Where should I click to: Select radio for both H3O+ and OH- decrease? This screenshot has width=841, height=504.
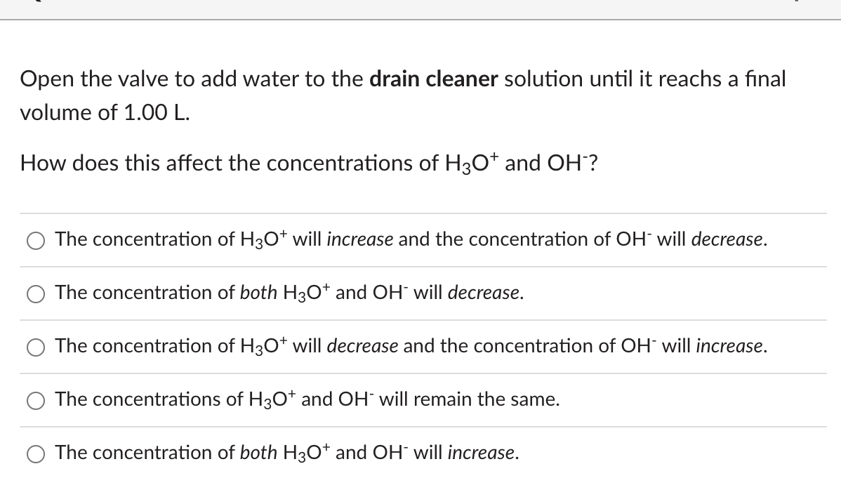(x=36, y=294)
